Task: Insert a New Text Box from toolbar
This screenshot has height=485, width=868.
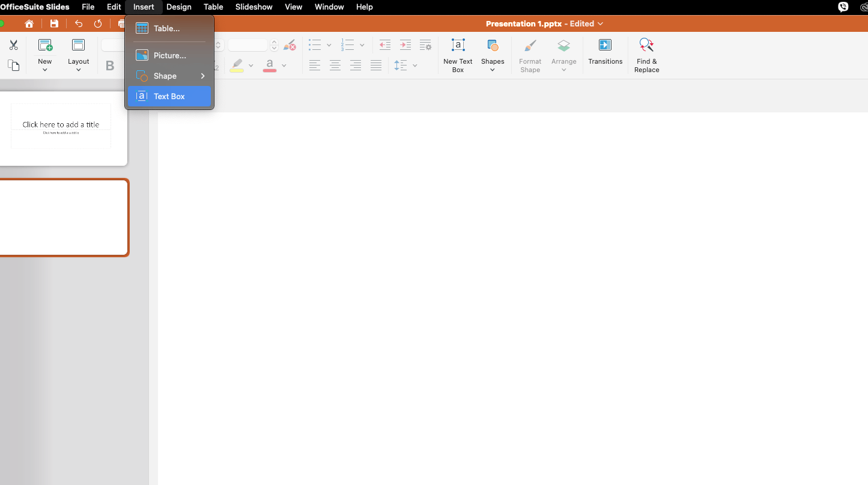Action: tap(458, 55)
